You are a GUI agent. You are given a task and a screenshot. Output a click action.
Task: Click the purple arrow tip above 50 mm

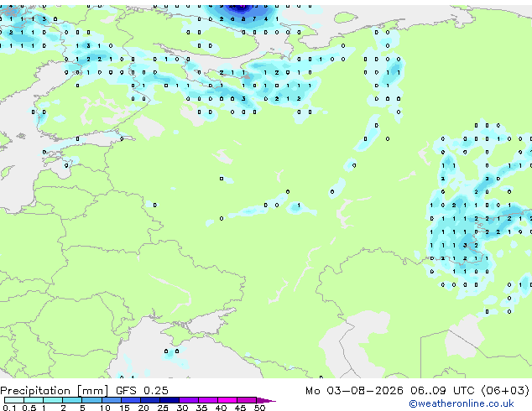pos(266,400)
